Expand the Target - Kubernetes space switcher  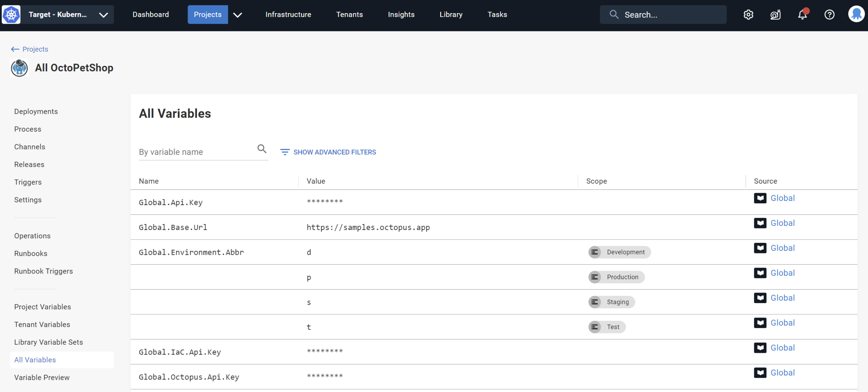(x=103, y=15)
